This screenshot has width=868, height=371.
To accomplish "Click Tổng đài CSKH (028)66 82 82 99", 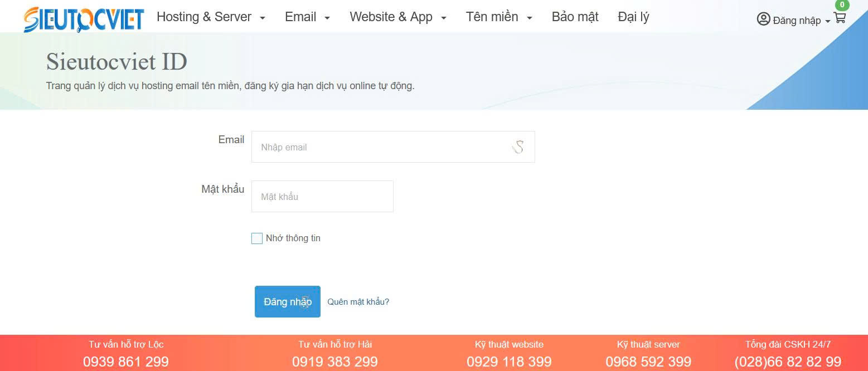I will pyautogui.click(x=788, y=362).
